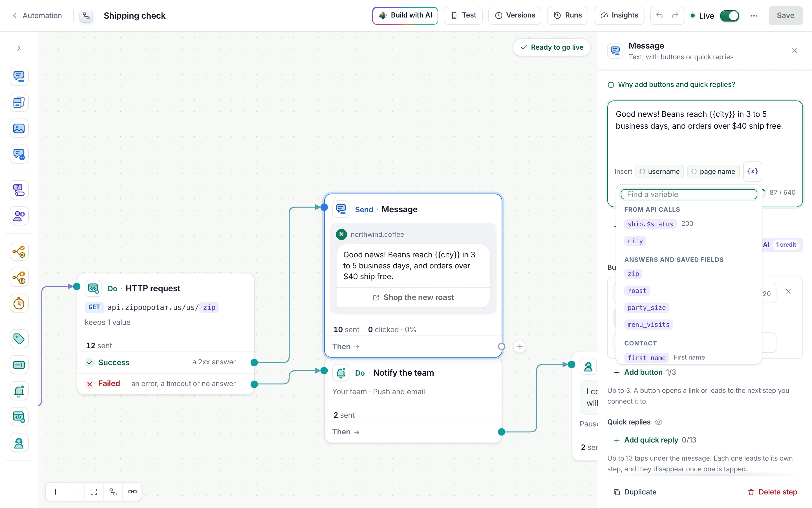Choose the ship.$status variable
Screen dimensions: 812x508
(650, 224)
